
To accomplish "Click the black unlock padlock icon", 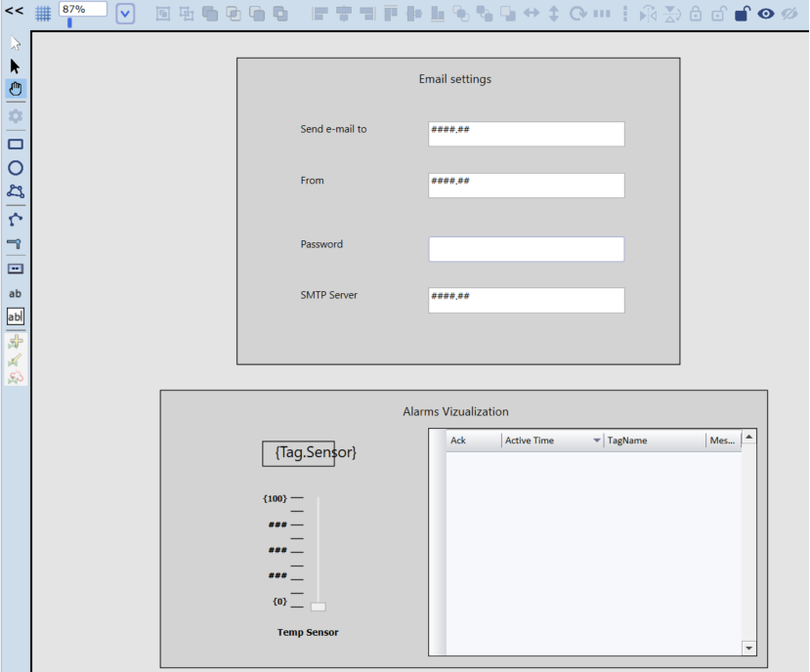I will (x=743, y=15).
